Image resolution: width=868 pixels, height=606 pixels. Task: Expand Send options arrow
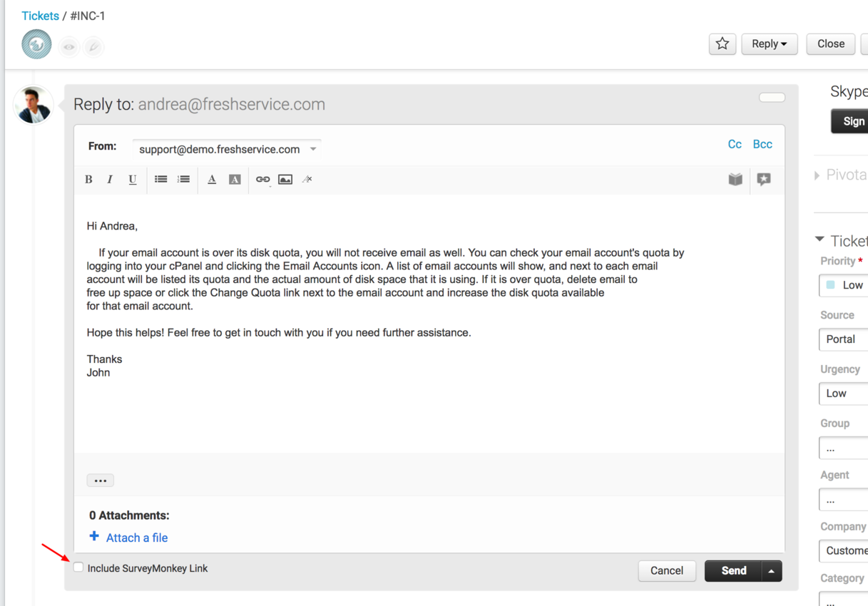[x=772, y=571]
